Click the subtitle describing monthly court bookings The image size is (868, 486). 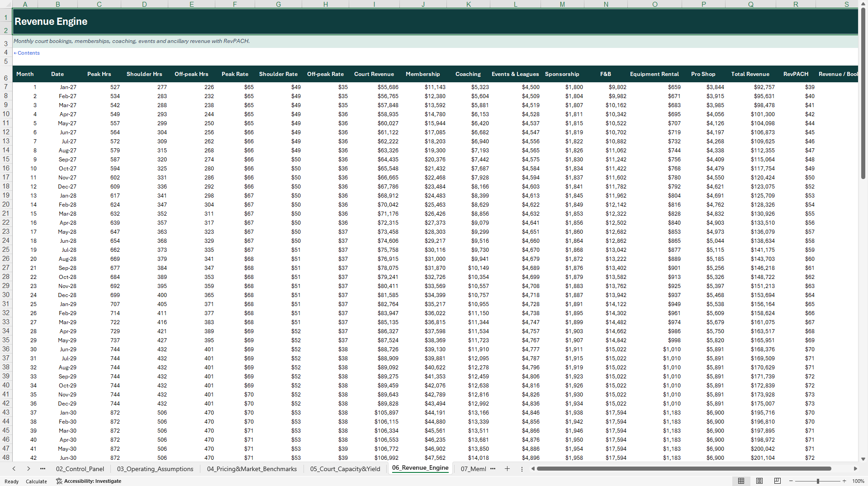click(132, 41)
